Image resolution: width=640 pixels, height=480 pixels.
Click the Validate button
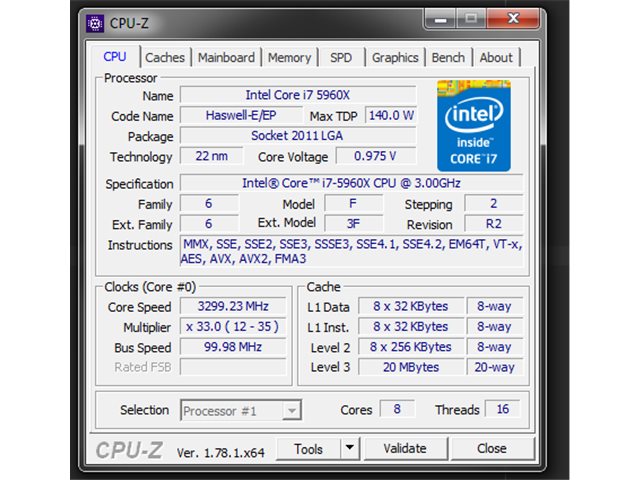[405, 449]
